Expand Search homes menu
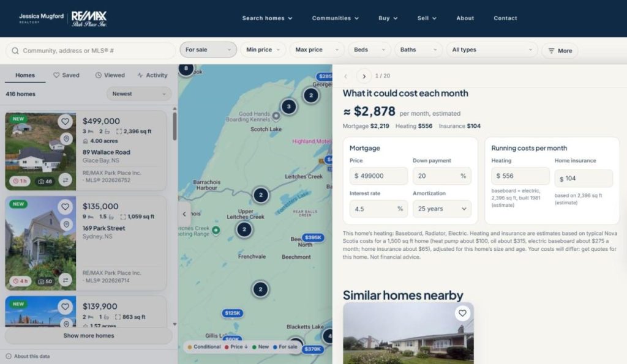Viewport: 627px width, 364px height. (x=267, y=18)
